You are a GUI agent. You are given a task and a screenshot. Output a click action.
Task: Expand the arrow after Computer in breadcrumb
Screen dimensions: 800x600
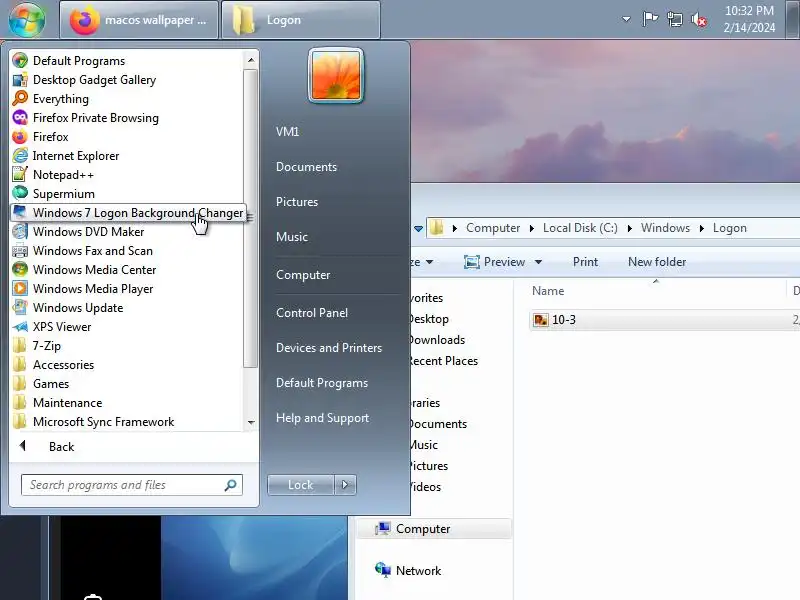click(532, 228)
